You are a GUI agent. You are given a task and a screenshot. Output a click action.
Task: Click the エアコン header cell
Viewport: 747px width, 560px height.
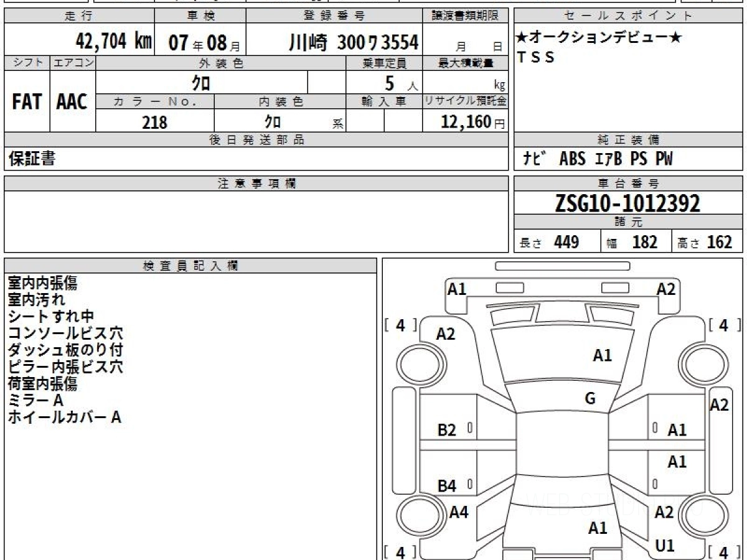coord(73,63)
